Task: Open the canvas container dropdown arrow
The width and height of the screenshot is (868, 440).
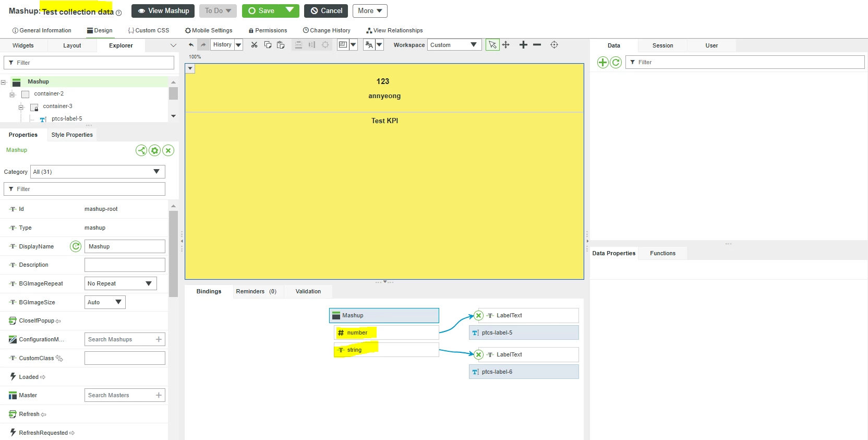Action: 190,69
